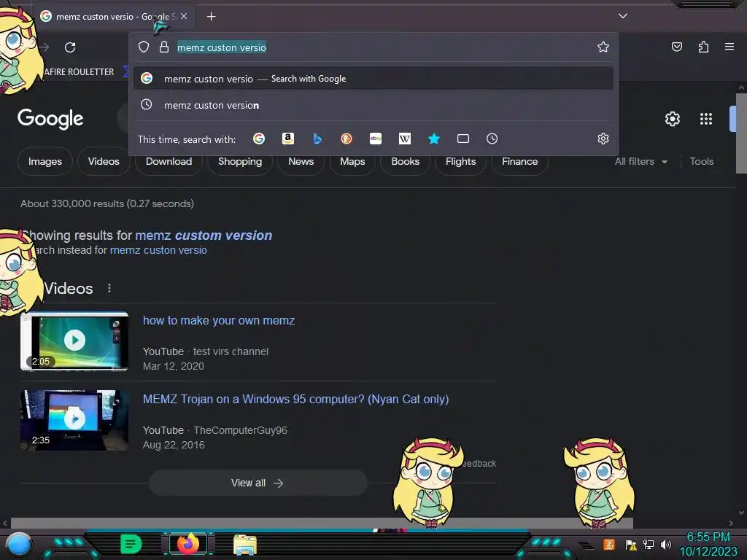
Task: Open the Start orb button
Action: pos(19,544)
